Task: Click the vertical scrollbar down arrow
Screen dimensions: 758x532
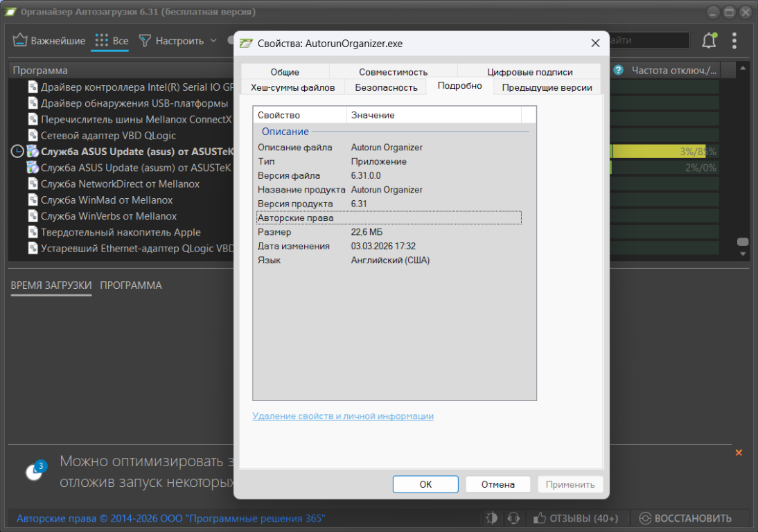Action: pyautogui.click(x=743, y=254)
